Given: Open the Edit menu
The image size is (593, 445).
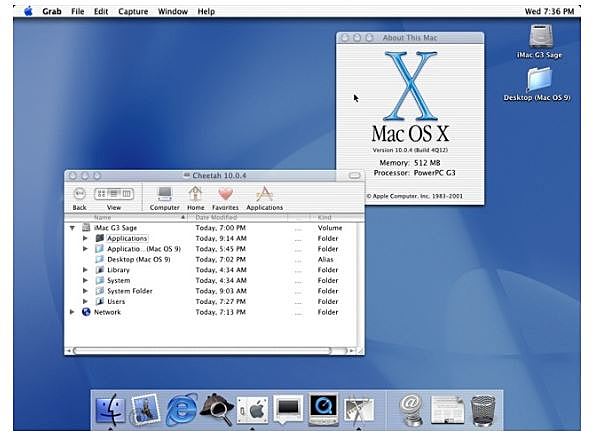Looking at the screenshot, I should click(101, 11).
